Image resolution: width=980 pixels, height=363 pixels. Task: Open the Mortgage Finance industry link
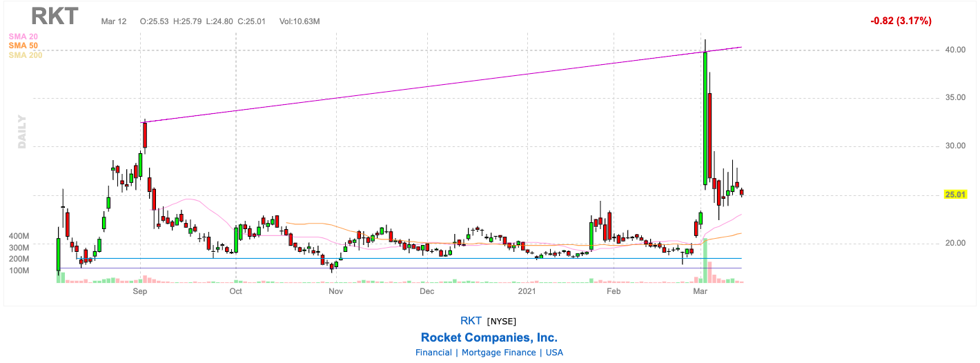(x=499, y=353)
